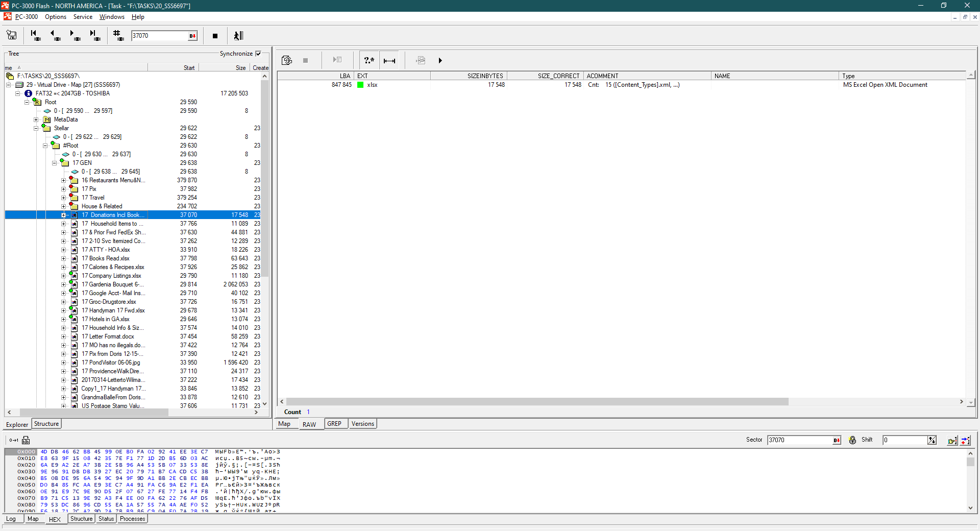Click the small save icon in hex panel
The height and width of the screenshot is (531, 980).
tap(26, 440)
